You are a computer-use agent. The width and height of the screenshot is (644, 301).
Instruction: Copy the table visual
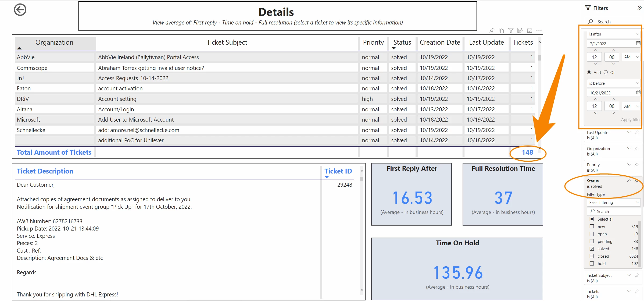[x=501, y=31]
